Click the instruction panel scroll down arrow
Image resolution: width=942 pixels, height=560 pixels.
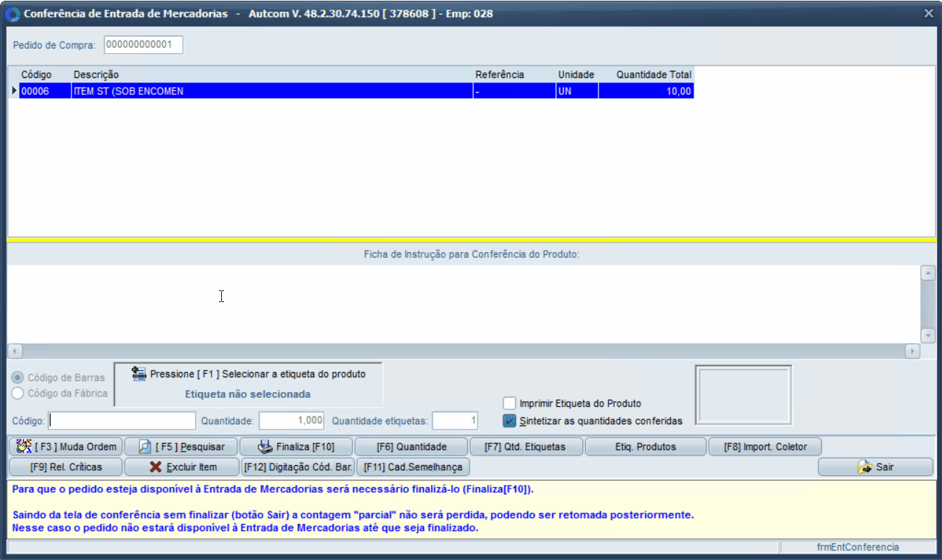(x=928, y=335)
